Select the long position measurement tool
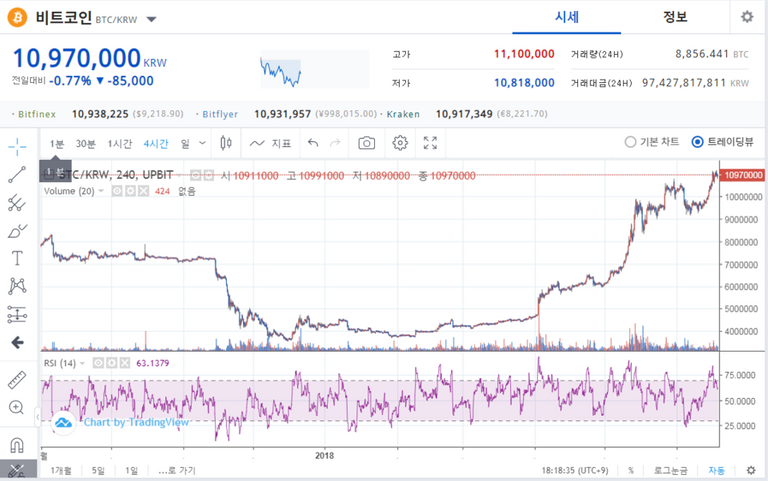768x481 pixels. pyautogui.click(x=17, y=314)
